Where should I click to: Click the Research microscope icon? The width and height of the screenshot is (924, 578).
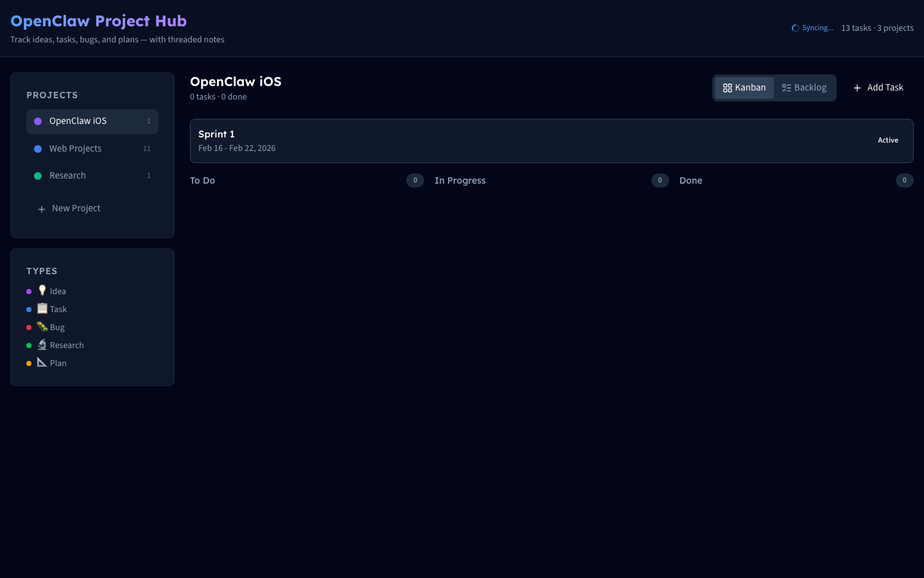tap(42, 344)
